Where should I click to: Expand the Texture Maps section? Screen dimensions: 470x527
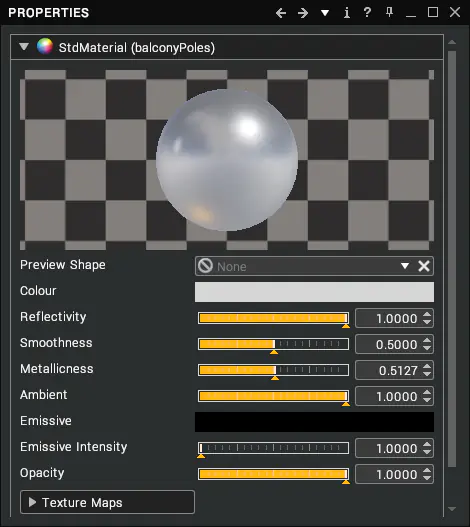click(107, 502)
